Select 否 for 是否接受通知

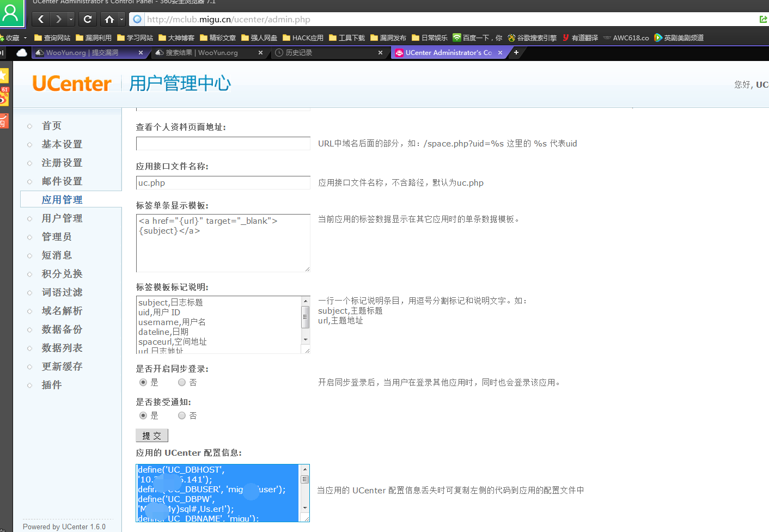tap(182, 415)
